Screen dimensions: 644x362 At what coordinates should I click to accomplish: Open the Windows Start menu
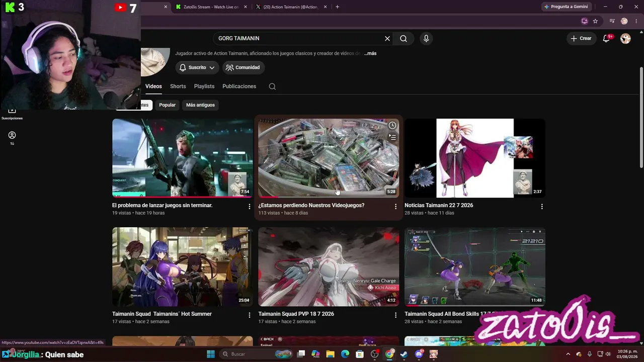[211, 354]
